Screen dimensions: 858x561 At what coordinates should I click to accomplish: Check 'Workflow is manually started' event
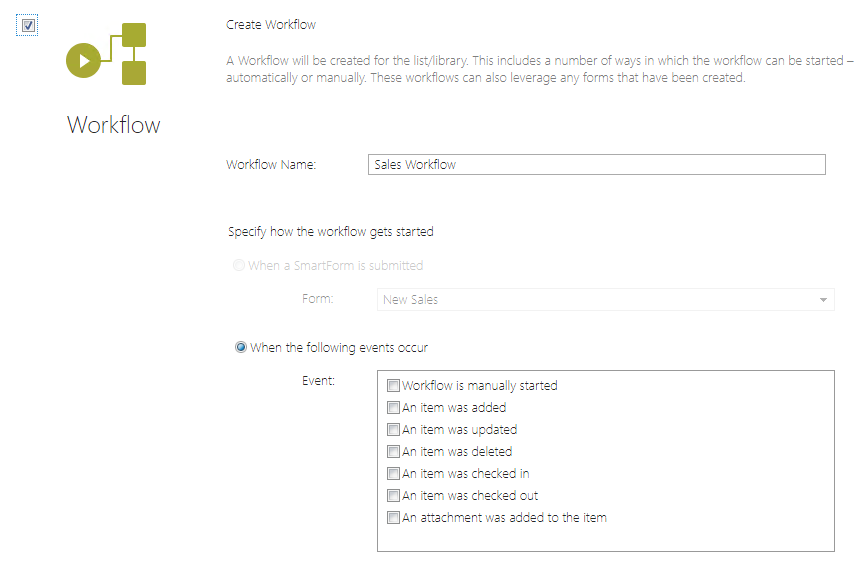393,386
